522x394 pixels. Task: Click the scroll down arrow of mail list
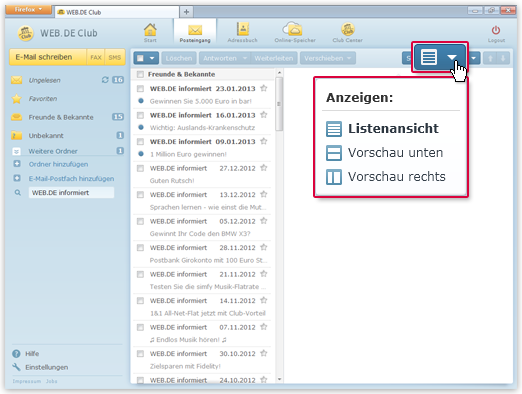[279, 379]
